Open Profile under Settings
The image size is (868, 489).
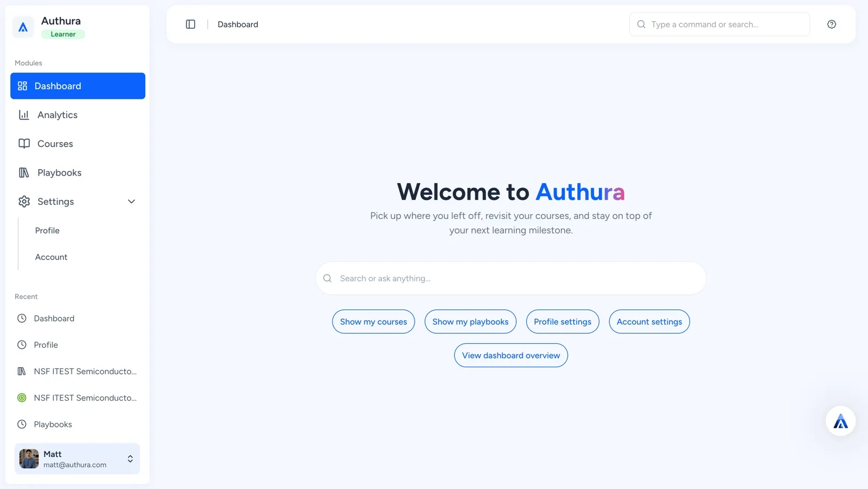click(x=47, y=230)
